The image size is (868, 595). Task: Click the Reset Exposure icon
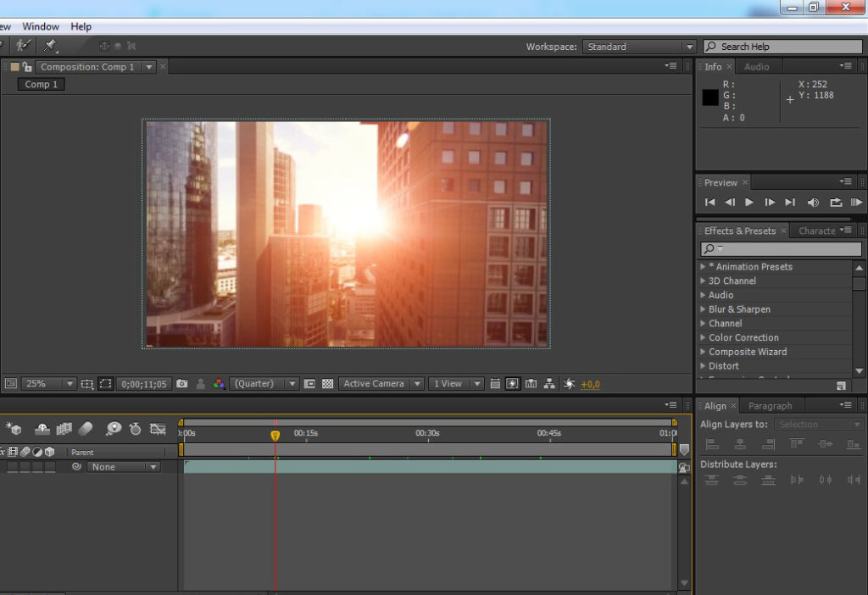coord(570,384)
